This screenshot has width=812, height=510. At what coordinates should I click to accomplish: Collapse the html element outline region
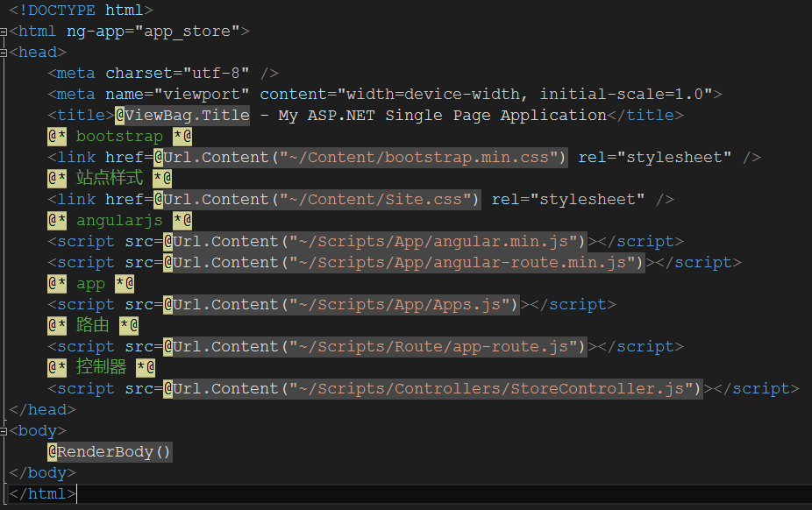click(x=4, y=32)
